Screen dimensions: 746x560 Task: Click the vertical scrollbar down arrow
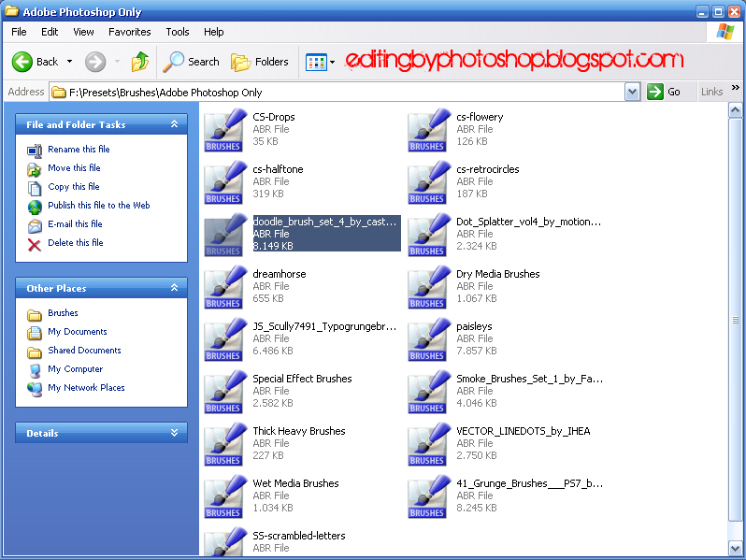tap(735, 548)
